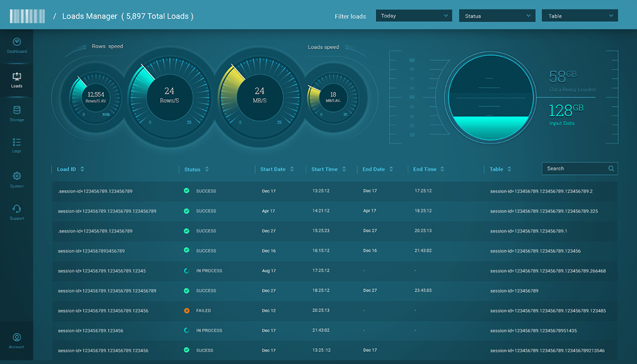Expand the Table filter dropdown
The width and height of the screenshot is (637, 364).
[x=579, y=16]
